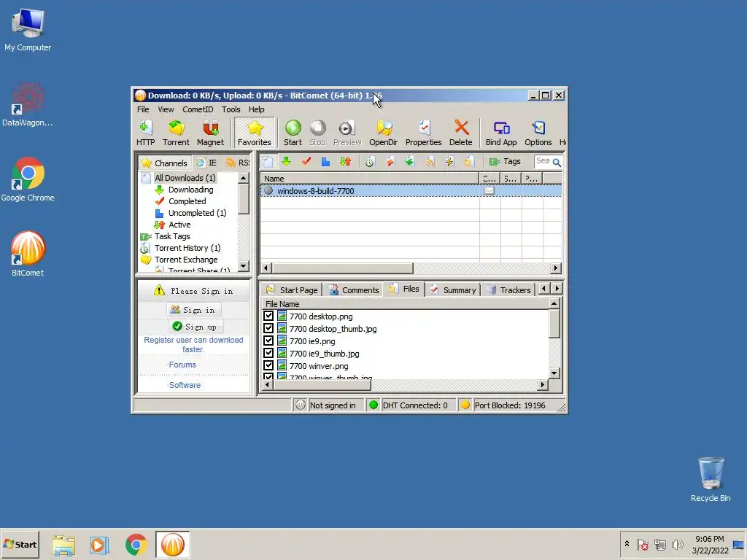This screenshot has height=560, width=747.
Task: Open the Options toolbar button
Action: point(538,133)
